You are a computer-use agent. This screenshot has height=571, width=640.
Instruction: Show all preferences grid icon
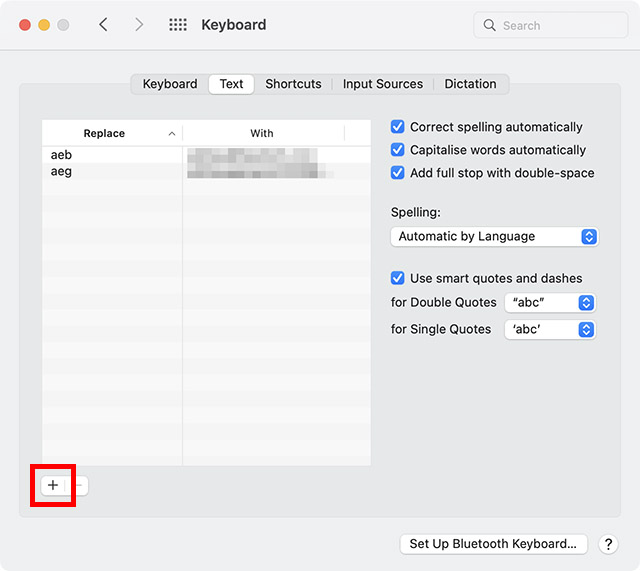178,25
